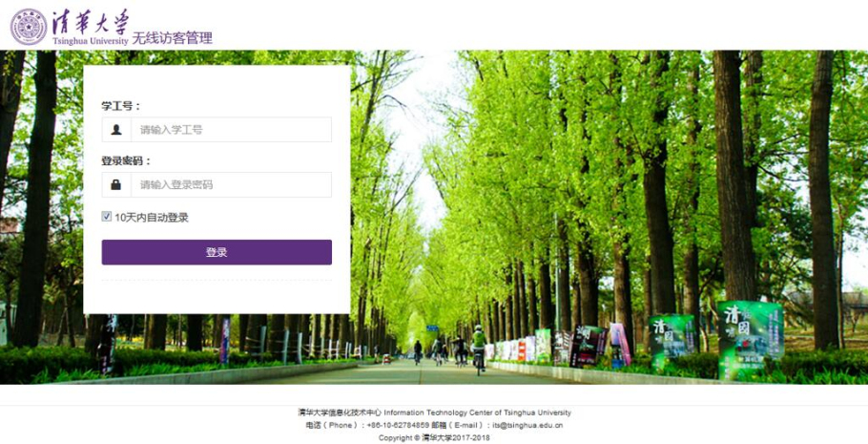
Task: Click the 登录密码 field label
Action: (126, 160)
